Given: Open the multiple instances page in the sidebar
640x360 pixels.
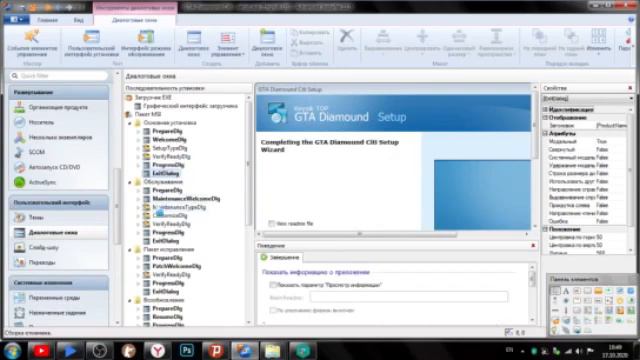Looking at the screenshot, I should pos(59,137).
